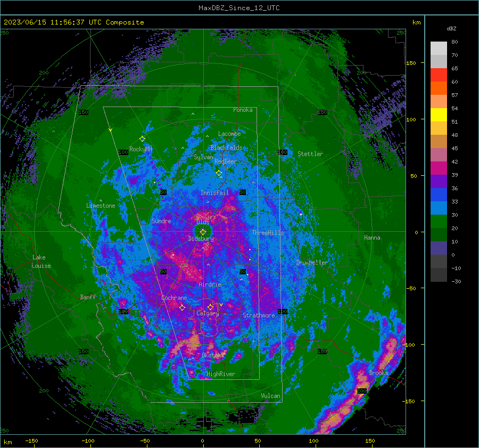Viewport: 479px width, 448px height.
Task: Click the yellow station marker near RockyMH
Action: click(x=142, y=139)
